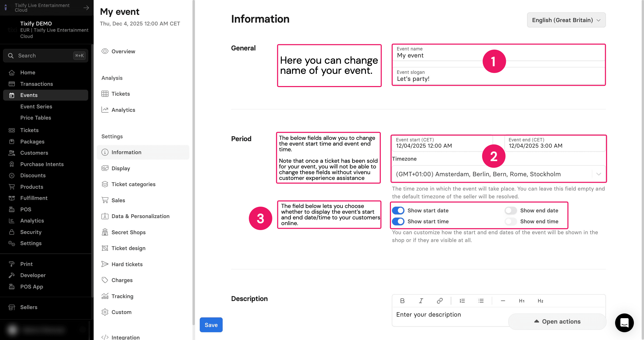The image size is (644, 340).
Task: Apply H2 heading style
Action: 540,301
